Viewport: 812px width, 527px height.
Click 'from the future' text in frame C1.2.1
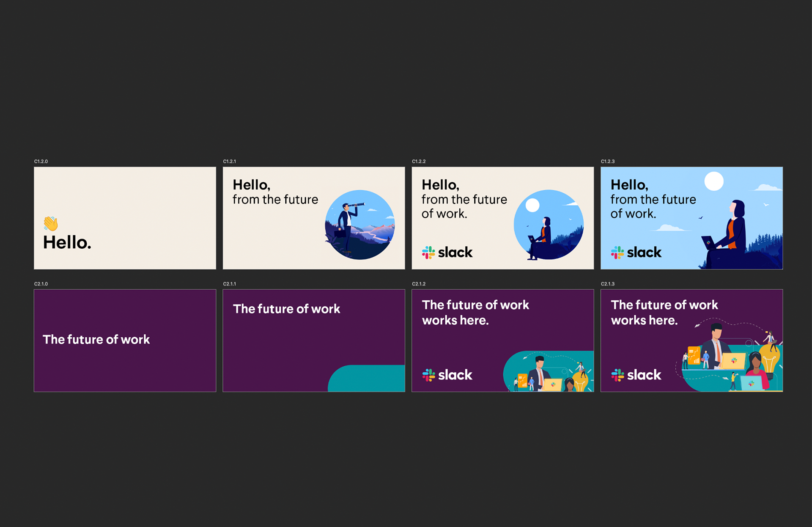pos(275,199)
